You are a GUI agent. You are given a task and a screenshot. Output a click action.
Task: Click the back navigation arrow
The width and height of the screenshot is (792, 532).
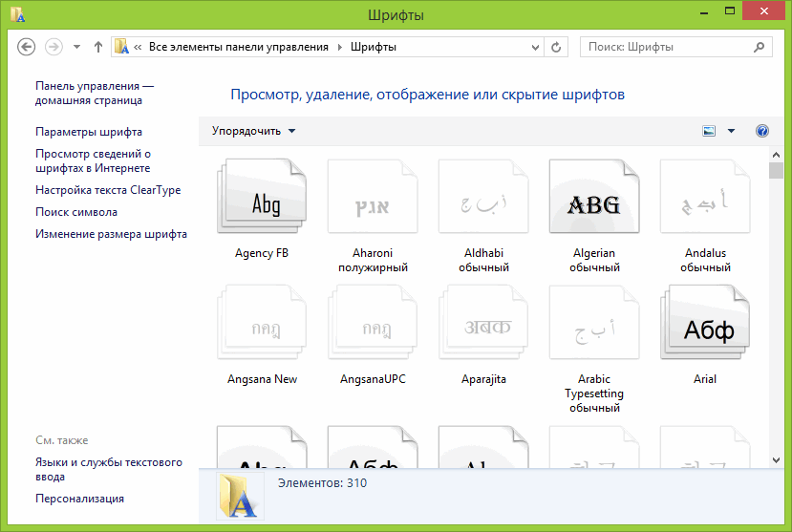tap(27, 47)
